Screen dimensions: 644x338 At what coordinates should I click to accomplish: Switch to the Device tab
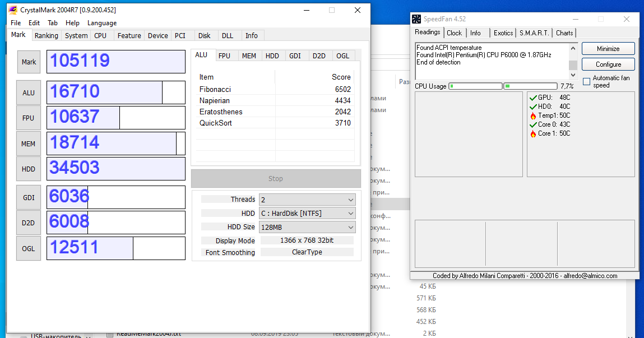tap(158, 36)
